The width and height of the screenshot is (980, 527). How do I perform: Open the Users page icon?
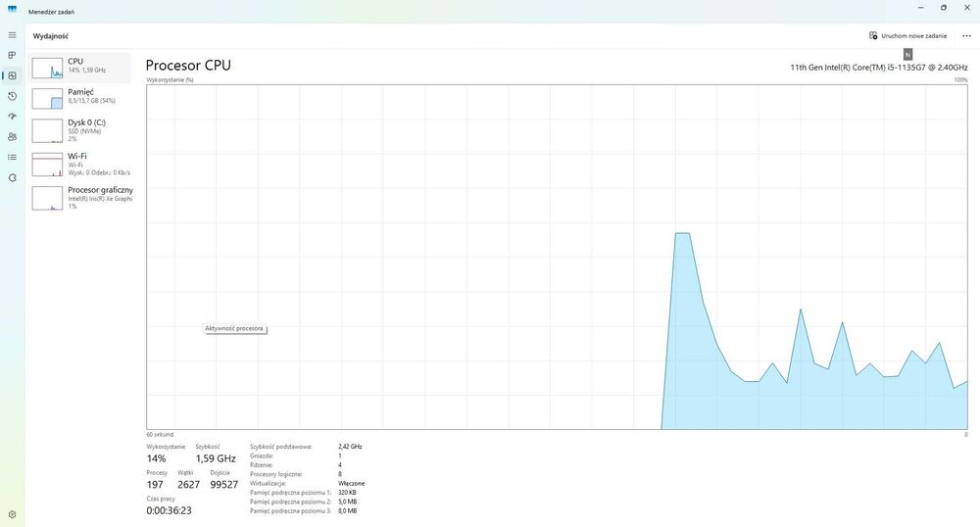tap(12, 137)
